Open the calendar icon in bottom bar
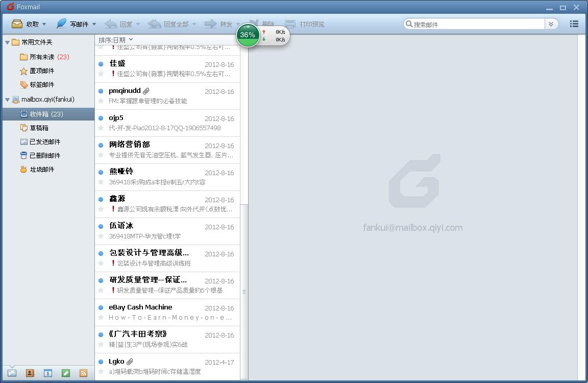 tap(48, 373)
